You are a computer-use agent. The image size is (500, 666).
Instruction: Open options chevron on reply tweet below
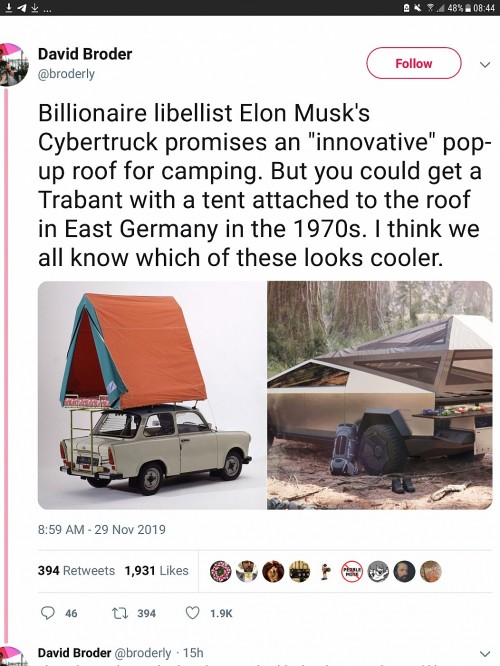(485, 653)
